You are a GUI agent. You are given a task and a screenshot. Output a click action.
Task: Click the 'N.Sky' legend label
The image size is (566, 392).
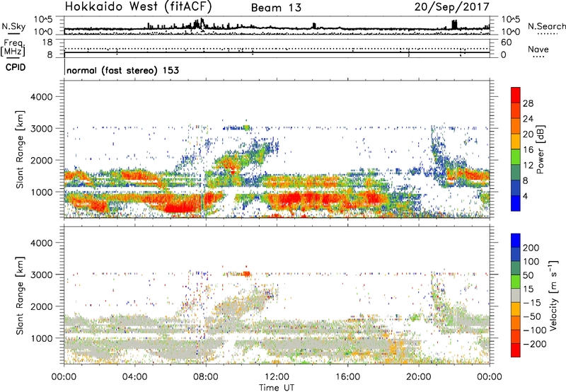pyautogui.click(x=13, y=26)
